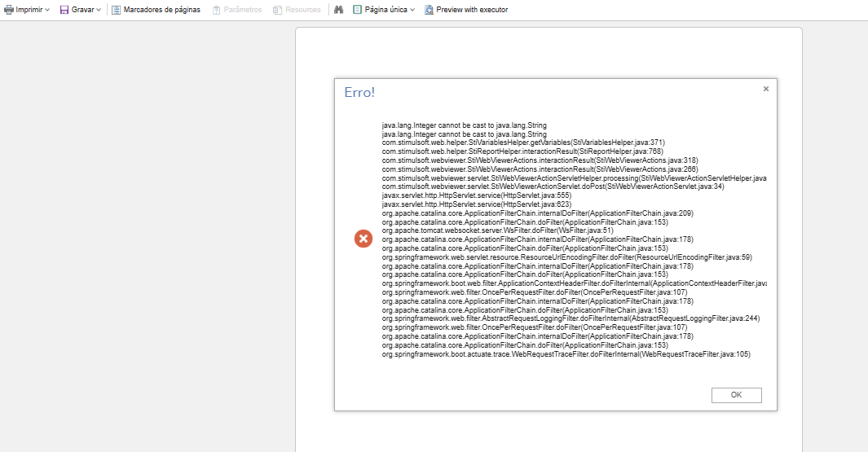Click the ApplicationContextHeaderFilter.doFilterInternal line
Image resolution: width=868 pixels, height=452 pixels.
pyautogui.click(x=574, y=283)
